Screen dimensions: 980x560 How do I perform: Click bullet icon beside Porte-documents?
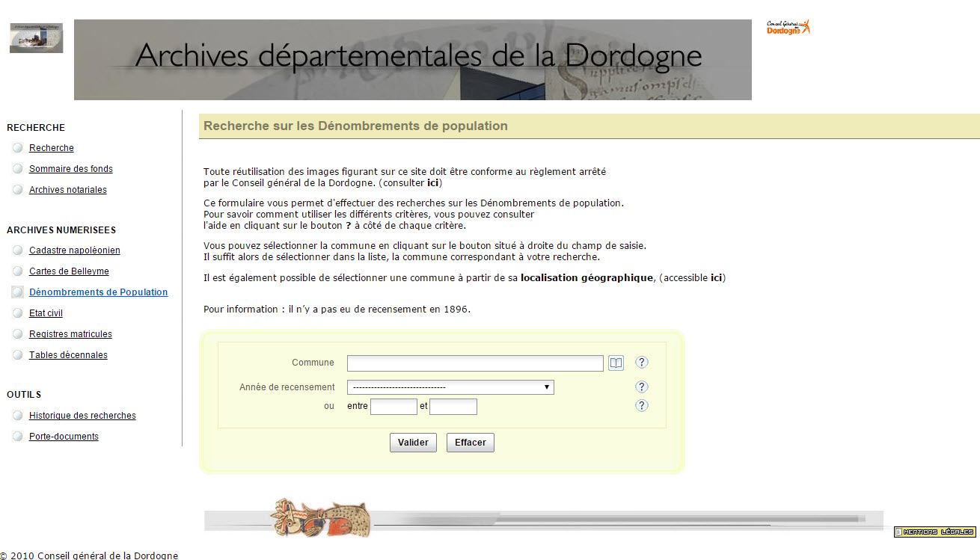(18, 437)
